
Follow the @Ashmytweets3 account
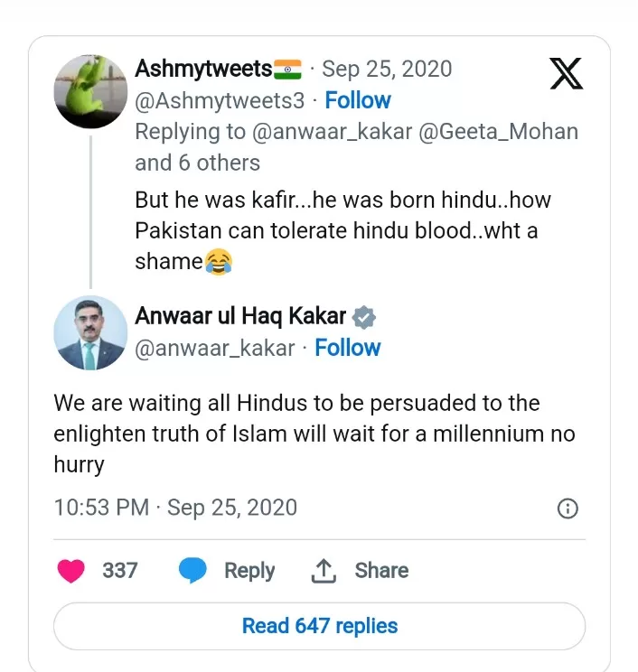pos(358,100)
